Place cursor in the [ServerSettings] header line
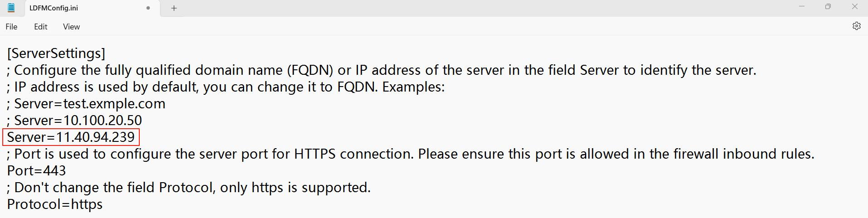The image size is (868, 218). 56,53
